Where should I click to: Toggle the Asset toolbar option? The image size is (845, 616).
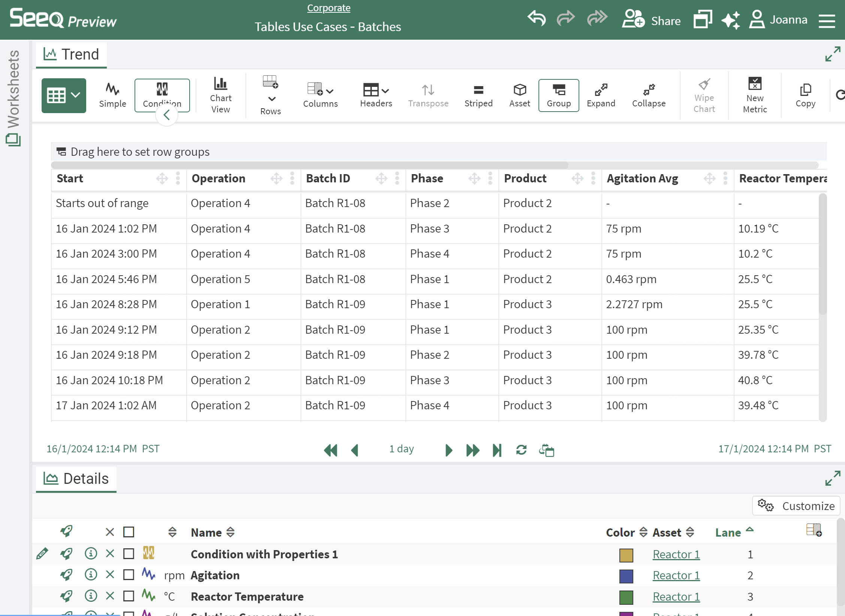click(520, 96)
